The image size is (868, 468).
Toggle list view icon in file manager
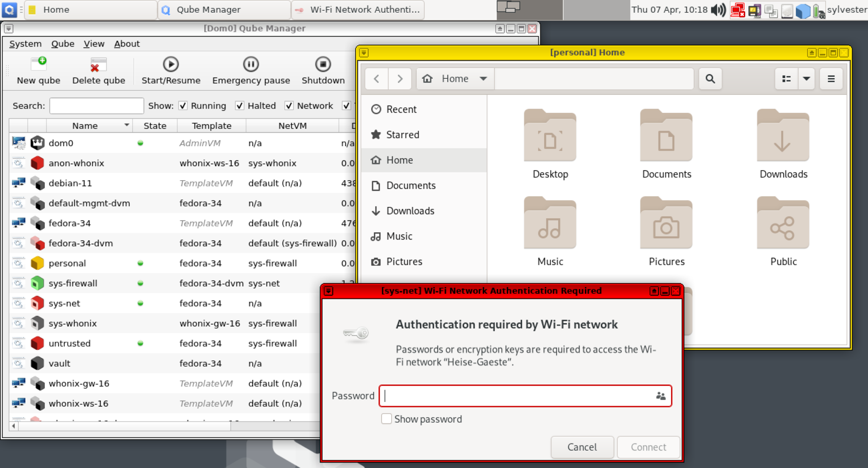click(786, 79)
